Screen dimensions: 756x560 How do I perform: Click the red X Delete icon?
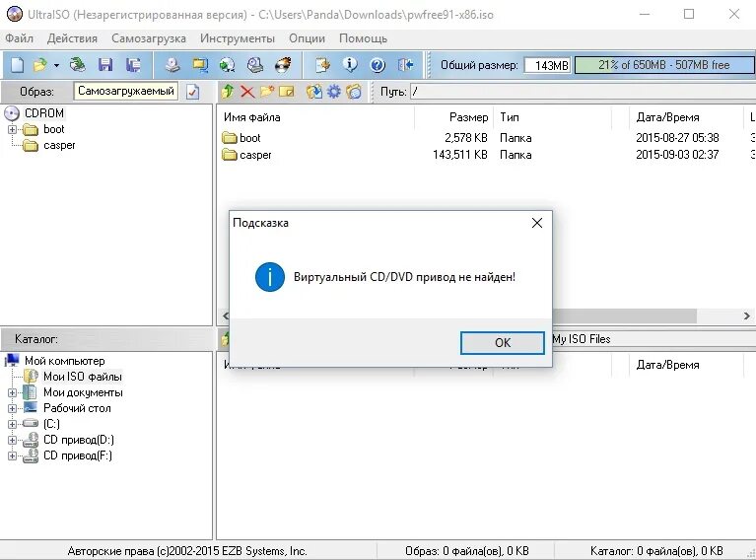click(x=247, y=91)
